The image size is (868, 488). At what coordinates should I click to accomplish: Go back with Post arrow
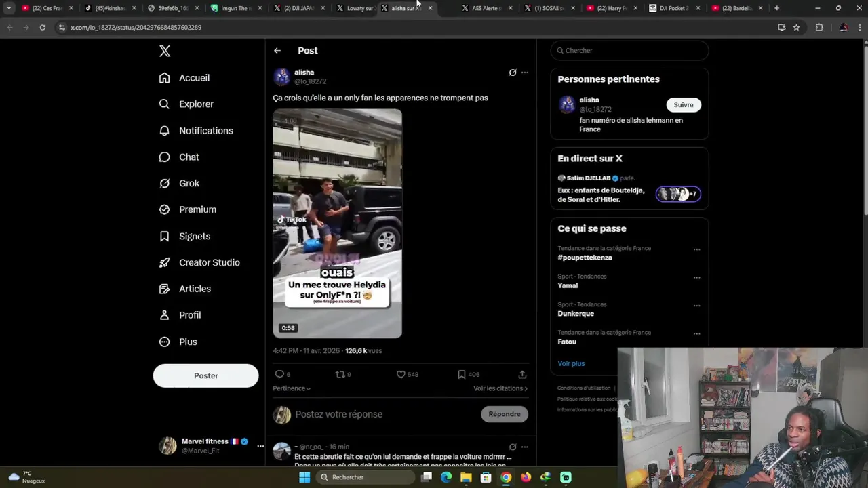[277, 51]
